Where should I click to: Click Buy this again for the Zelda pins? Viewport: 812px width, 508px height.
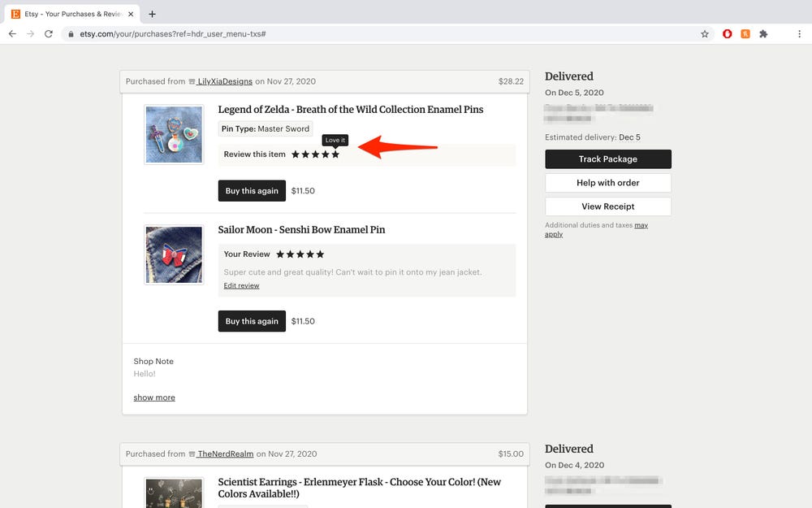pyautogui.click(x=252, y=191)
